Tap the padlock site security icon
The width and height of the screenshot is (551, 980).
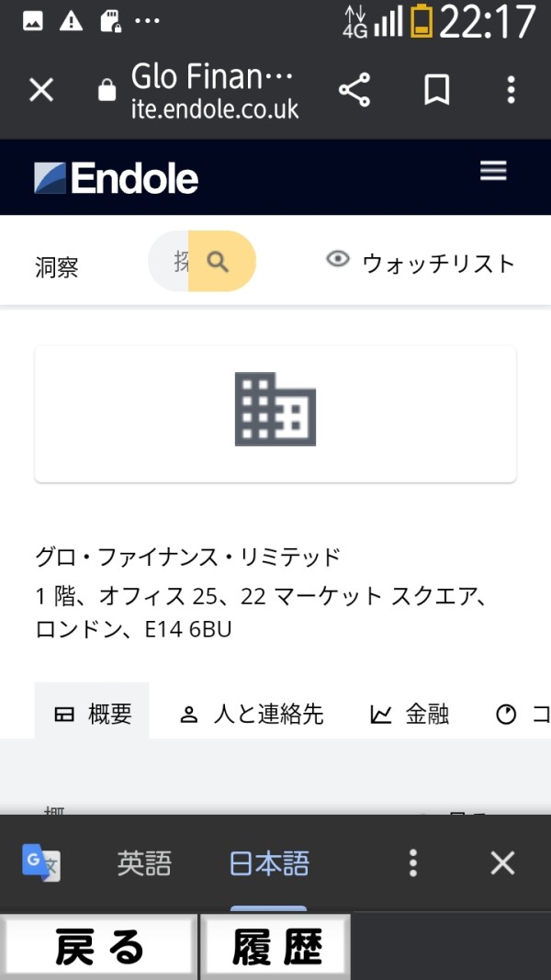click(x=107, y=90)
